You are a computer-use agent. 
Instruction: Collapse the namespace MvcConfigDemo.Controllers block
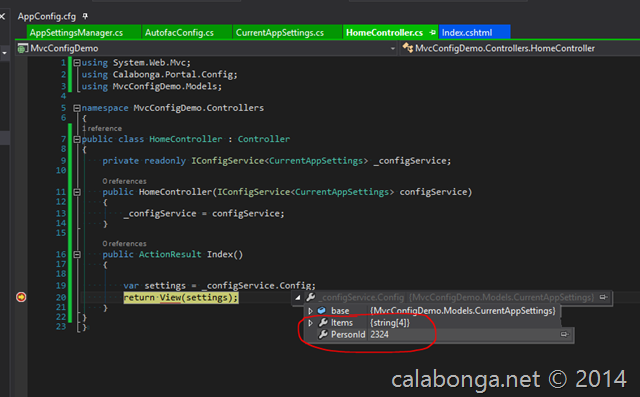(77, 108)
